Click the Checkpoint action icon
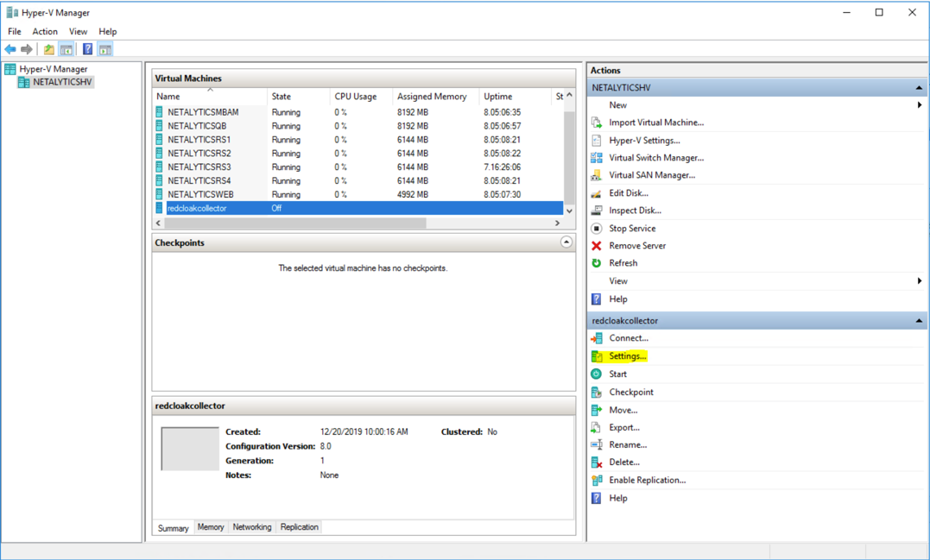Image resolution: width=930 pixels, height=560 pixels. coord(597,393)
